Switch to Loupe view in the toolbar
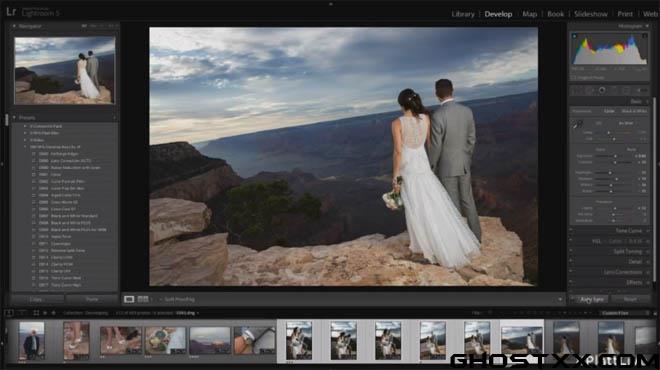Viewport: 660px width, 370px height. (129, 299)
